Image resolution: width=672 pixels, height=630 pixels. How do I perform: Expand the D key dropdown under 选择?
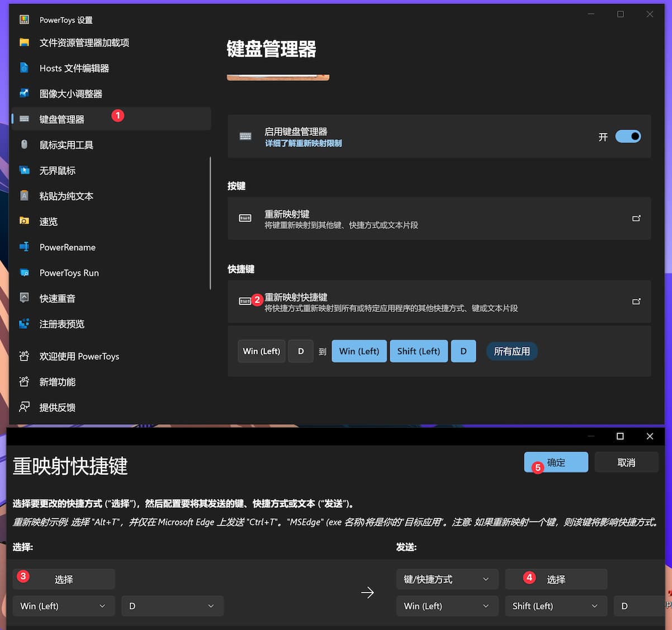(x=172, y=606)
